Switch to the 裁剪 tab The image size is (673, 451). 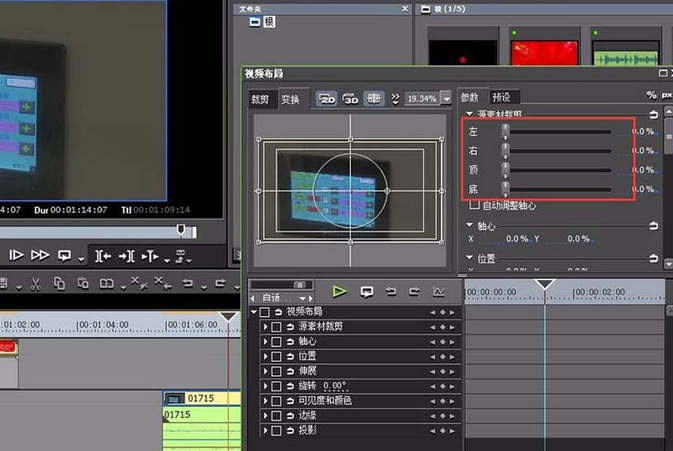[260, 99]
